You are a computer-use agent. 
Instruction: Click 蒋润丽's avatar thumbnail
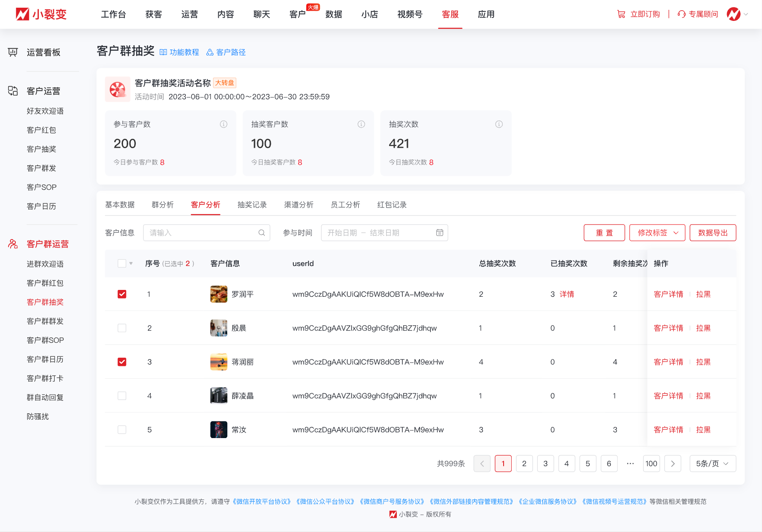(x=219, y=362)
